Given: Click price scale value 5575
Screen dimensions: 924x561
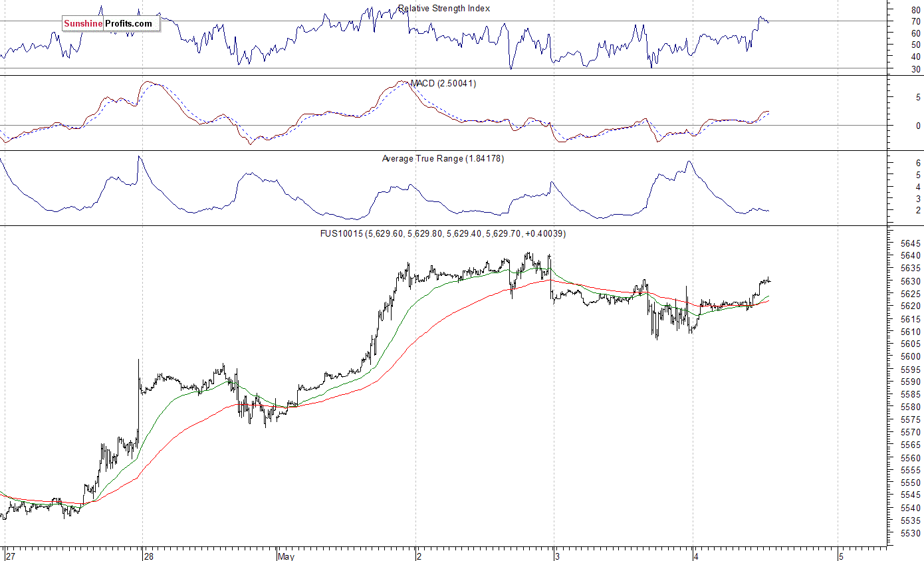Looking at the screenshot, I should 911,420.
